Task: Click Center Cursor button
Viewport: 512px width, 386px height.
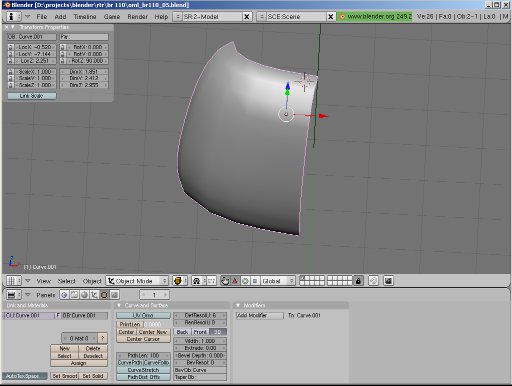Action: tap(143, 339)
